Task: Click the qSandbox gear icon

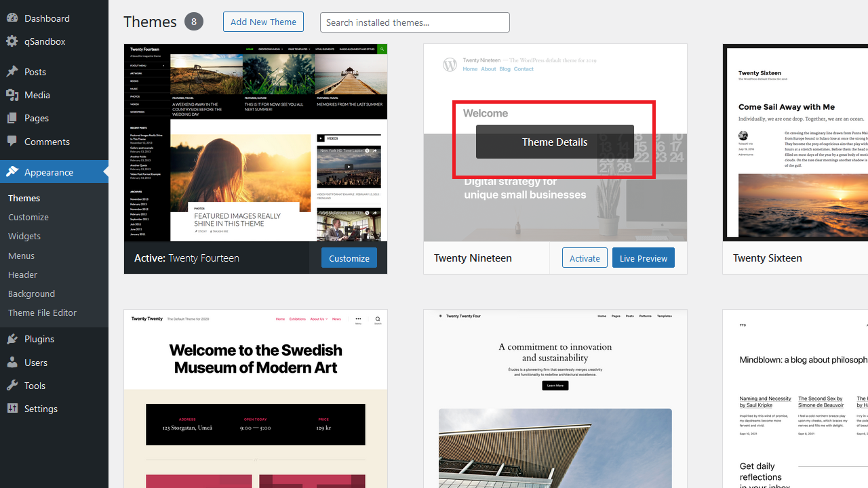Action: (x=12, y=41)
